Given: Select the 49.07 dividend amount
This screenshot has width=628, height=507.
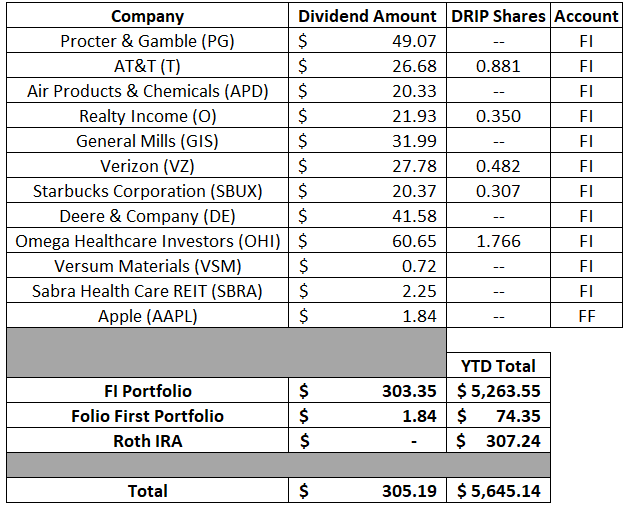Looking at the screenshot, I should pos(367,41).
